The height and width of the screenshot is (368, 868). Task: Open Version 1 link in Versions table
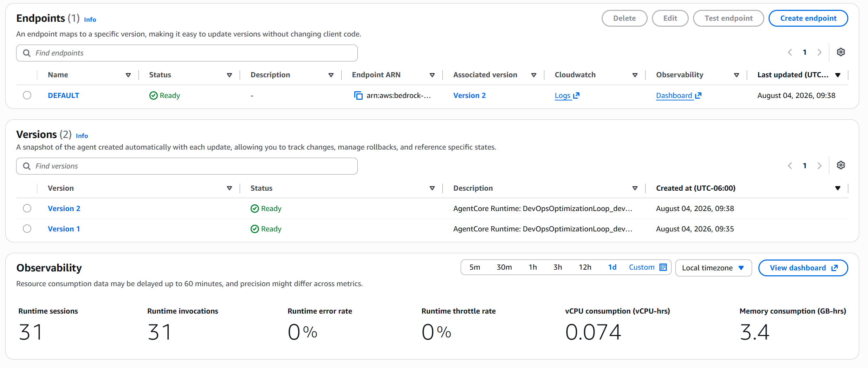[x=64, y=229]
